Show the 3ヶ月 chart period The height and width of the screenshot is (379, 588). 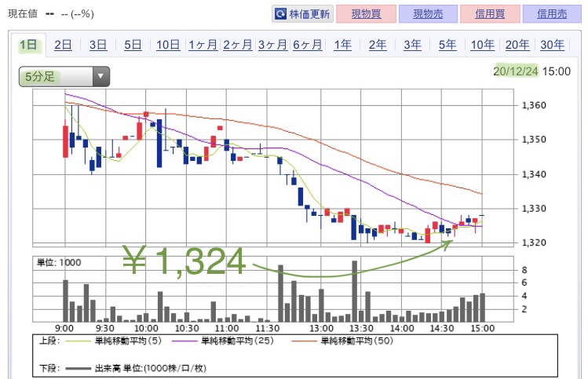click(x=272, y=45)
